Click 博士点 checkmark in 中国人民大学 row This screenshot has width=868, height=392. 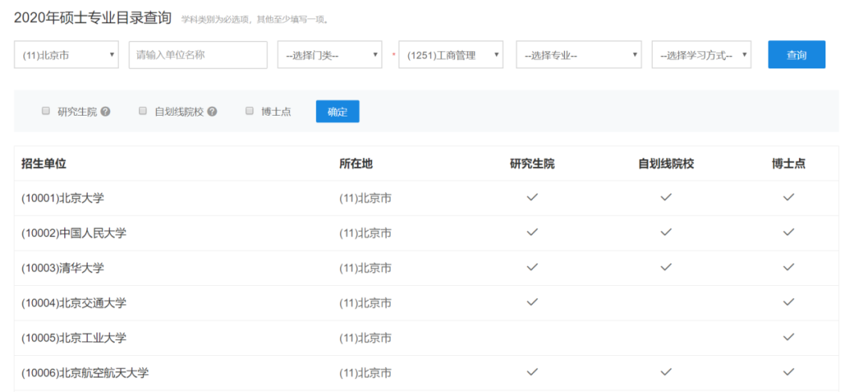point(788,232)
